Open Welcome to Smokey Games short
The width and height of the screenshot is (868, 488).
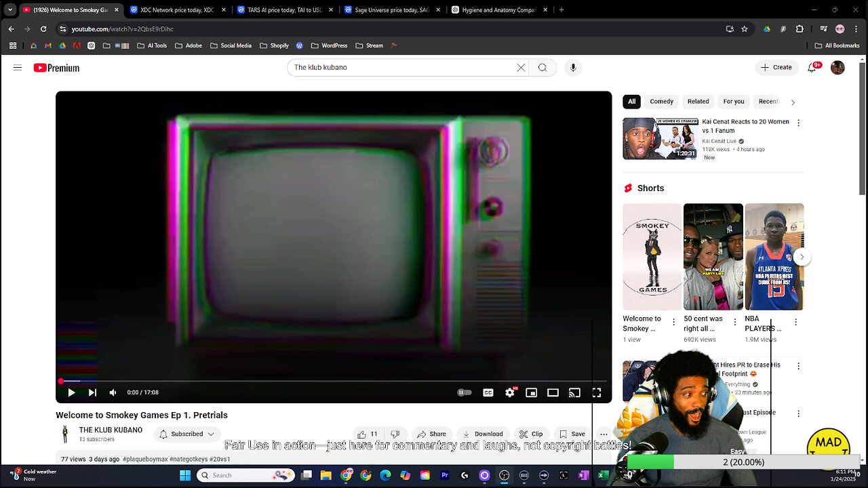click(652, 257)
